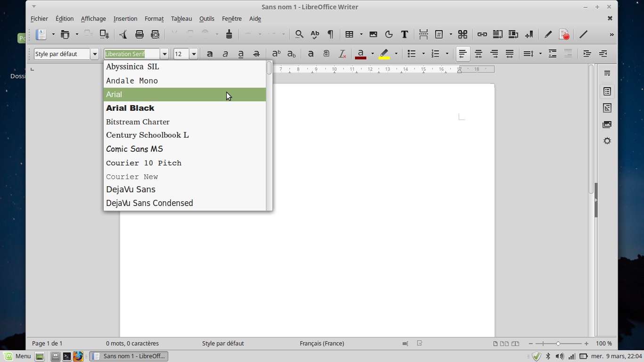Insert an endnote from the toolbar
Screen dimensions: 644x362
coord(513,34)
